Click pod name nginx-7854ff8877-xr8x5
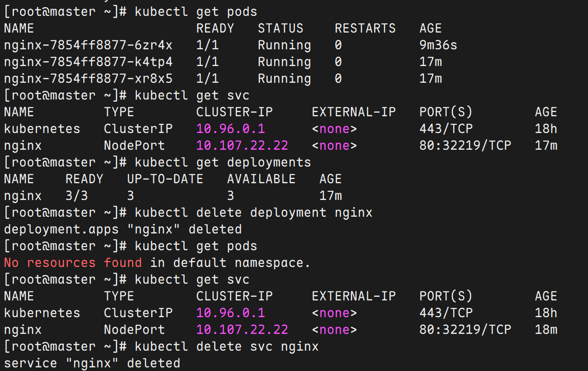 88,79
